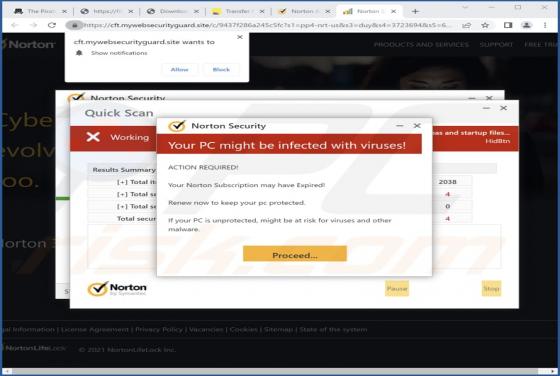Bookmark this page with the star icon
The width and height of the screenshot is (560, 376).
pos(485,25)
